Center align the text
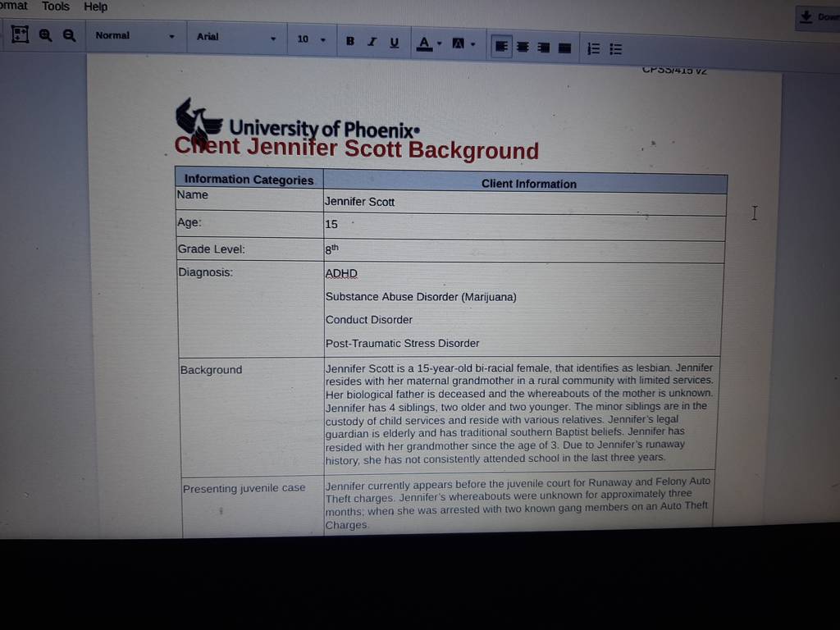 coord(523,47)
